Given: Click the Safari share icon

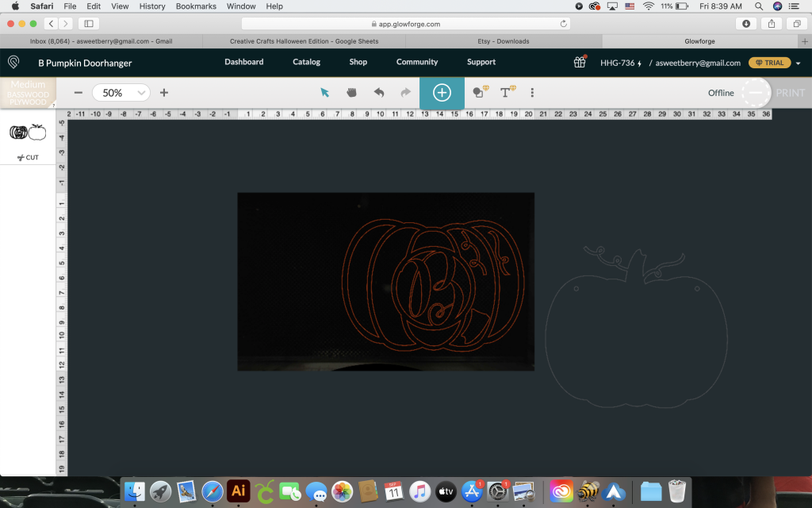Looking at the screenshot, I should pyautogui.click(x=772, y=24).
